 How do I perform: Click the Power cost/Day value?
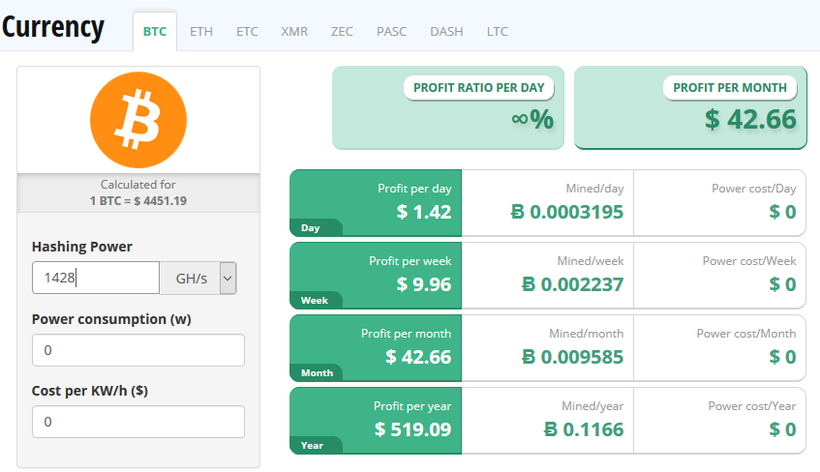782,212
